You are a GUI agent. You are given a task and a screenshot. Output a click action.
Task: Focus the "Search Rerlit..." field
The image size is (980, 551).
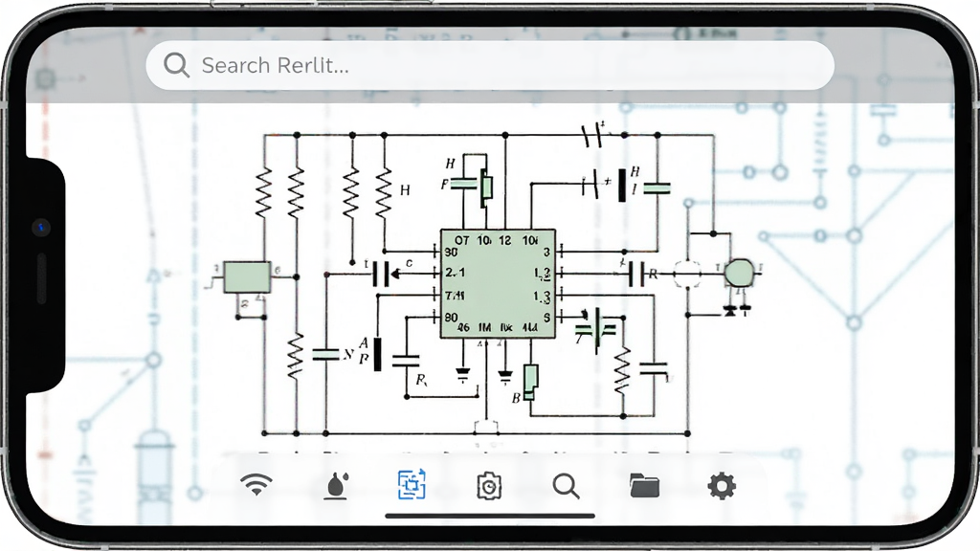pyautogui.click(x=490, y=65)
